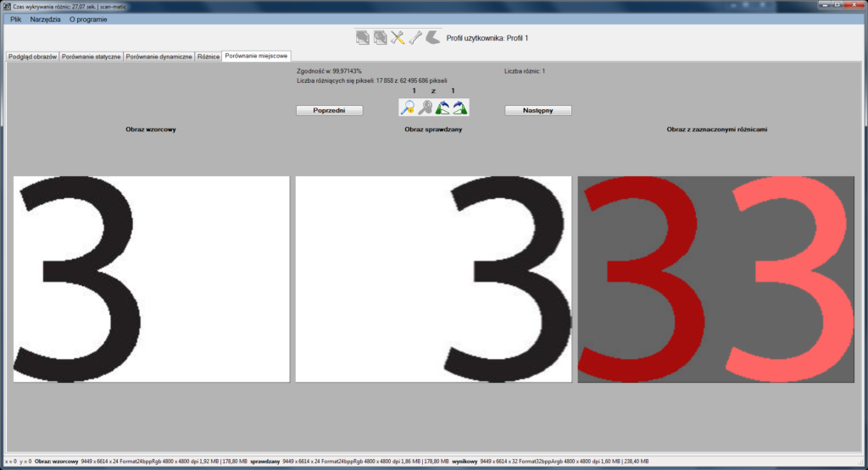Image resolution: width=868 pixels, height=470 pixels.
Task: Switch to the Podgląd obrazów tab
Action: 33,57
